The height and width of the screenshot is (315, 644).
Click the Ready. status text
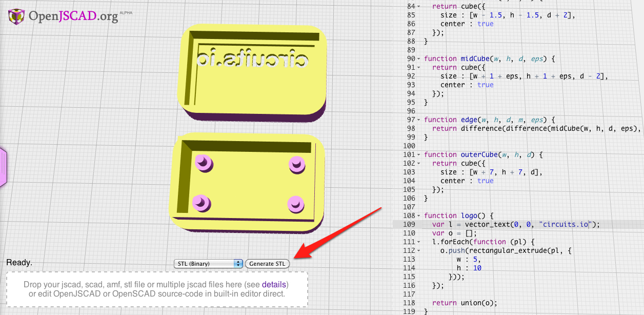[19, 263]
